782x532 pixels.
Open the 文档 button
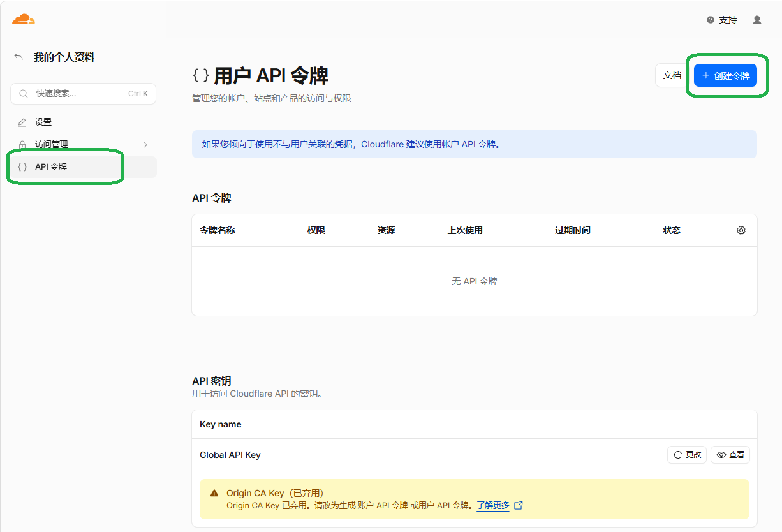(672, 75)
